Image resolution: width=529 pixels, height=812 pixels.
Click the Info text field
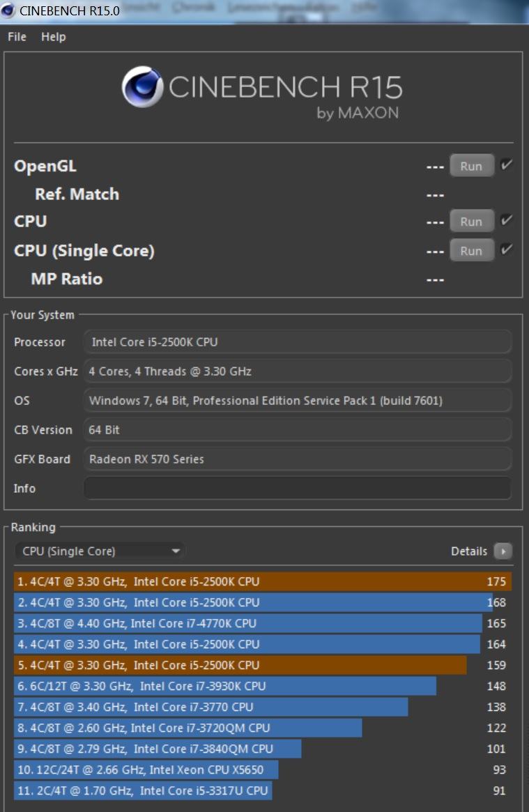tap(298, 489)
